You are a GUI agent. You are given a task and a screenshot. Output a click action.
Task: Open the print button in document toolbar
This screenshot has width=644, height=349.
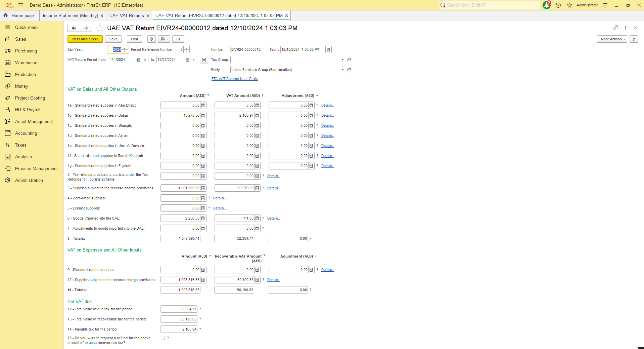164,39
